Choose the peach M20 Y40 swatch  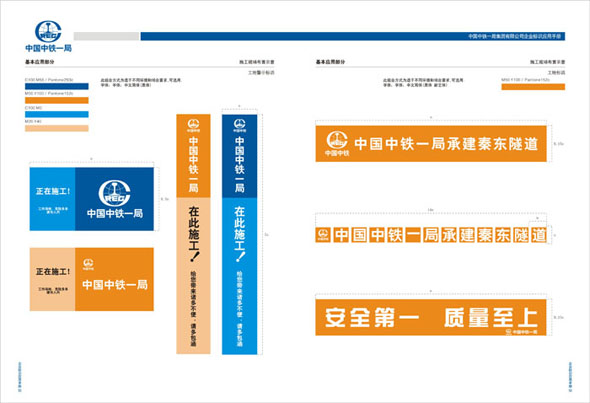tap(57, 128)
